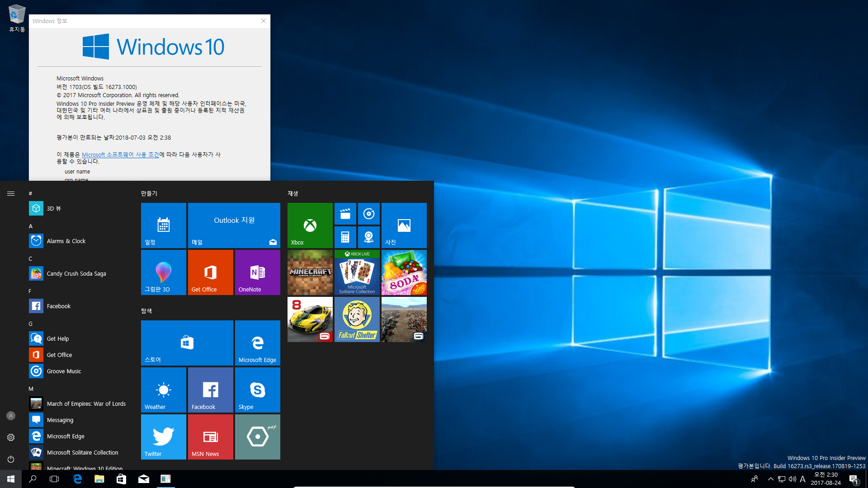The width and height of the screenshot is (868, 488).
Task: Open Minecraft Windows 10 Edition tile
Action: pyautogui.click(x=309, y=273)
